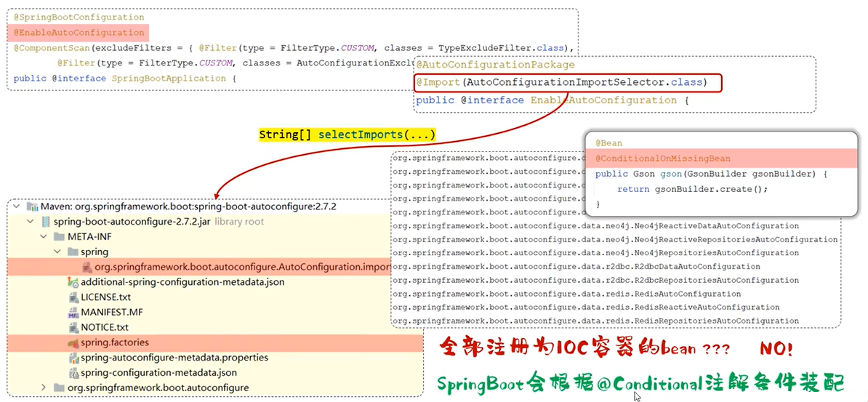Click the Neo4jReactiveDataAutoConfiguration entry
This screenshot has height=402, width=868.
point(595,226)
